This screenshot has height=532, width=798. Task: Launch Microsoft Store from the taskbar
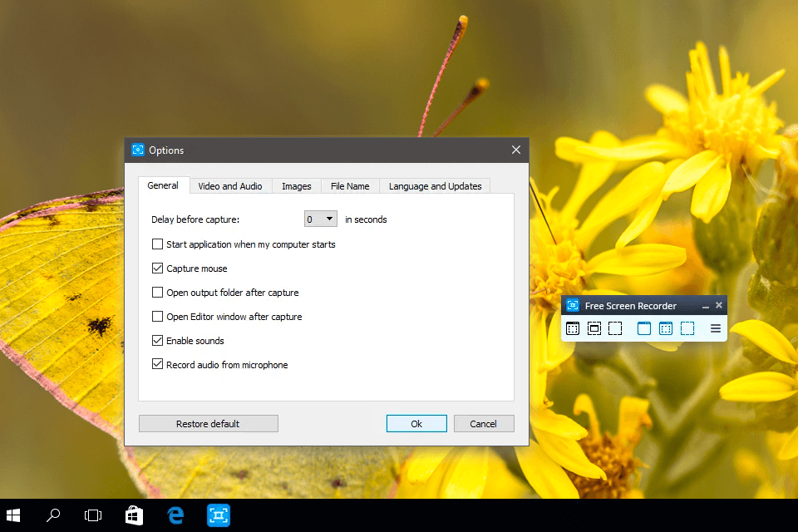(x=135, y=515)
